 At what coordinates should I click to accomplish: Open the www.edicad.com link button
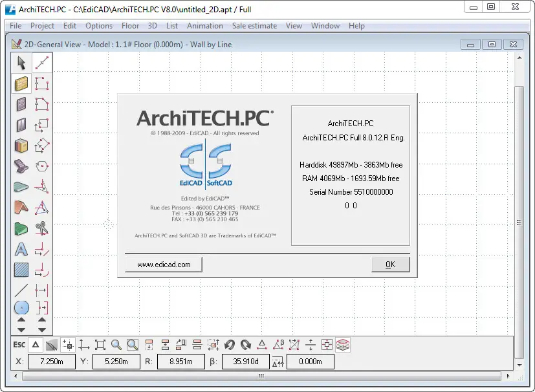[x=164, y=265]
